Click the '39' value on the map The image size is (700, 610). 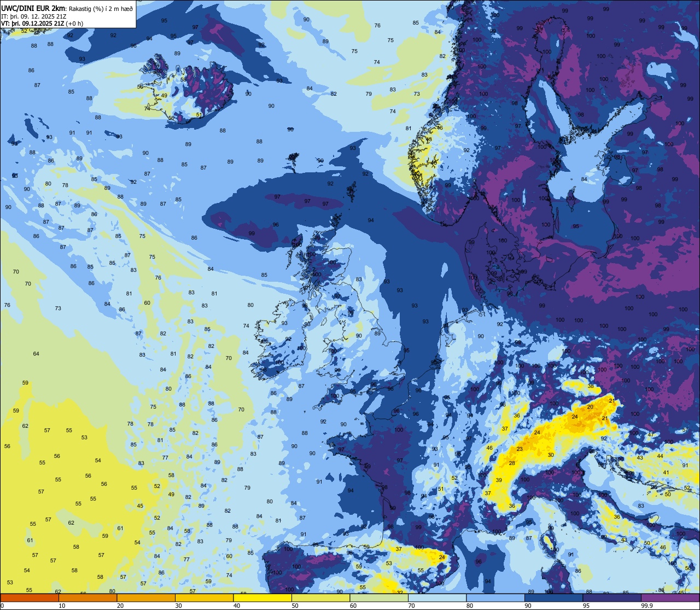[x=499, y=480]
